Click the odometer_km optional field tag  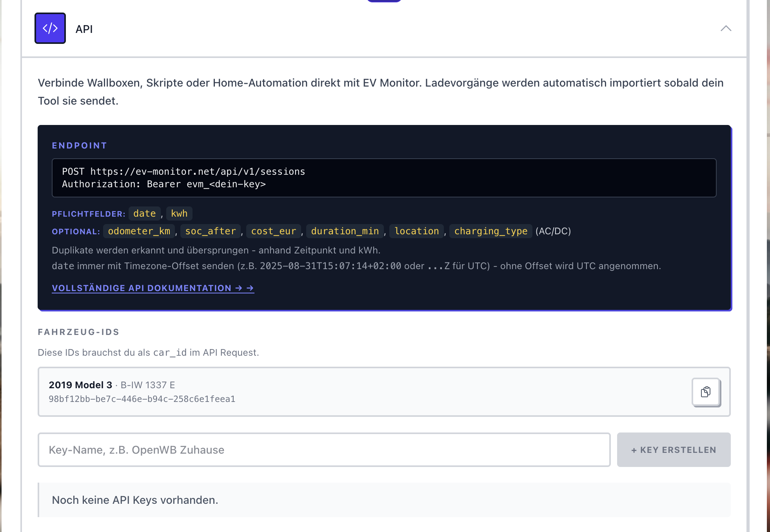point(139,231)
